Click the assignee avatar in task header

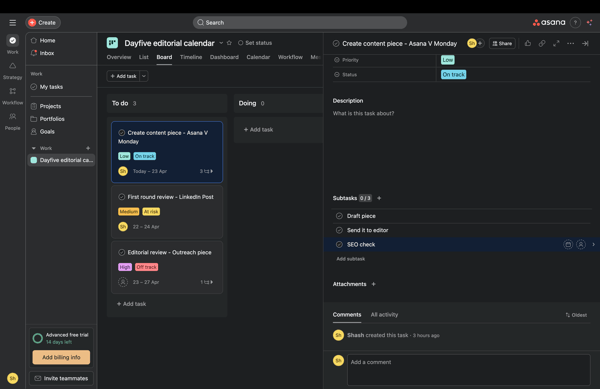tap(471, 43)
